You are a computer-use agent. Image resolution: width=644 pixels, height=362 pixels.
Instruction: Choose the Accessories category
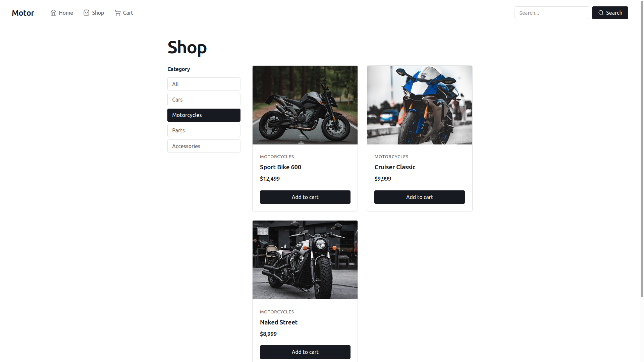(x=204, y=146)
